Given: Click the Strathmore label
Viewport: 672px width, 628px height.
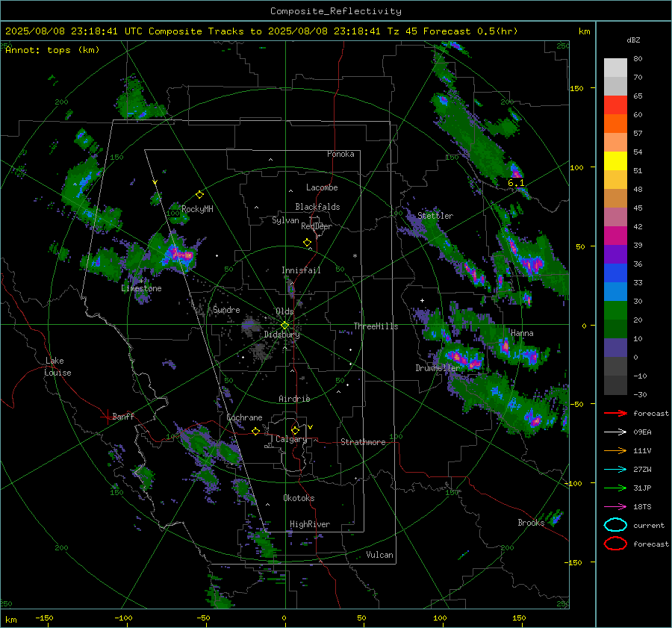Looking at the screenshot, I should [x=363, y=442].
